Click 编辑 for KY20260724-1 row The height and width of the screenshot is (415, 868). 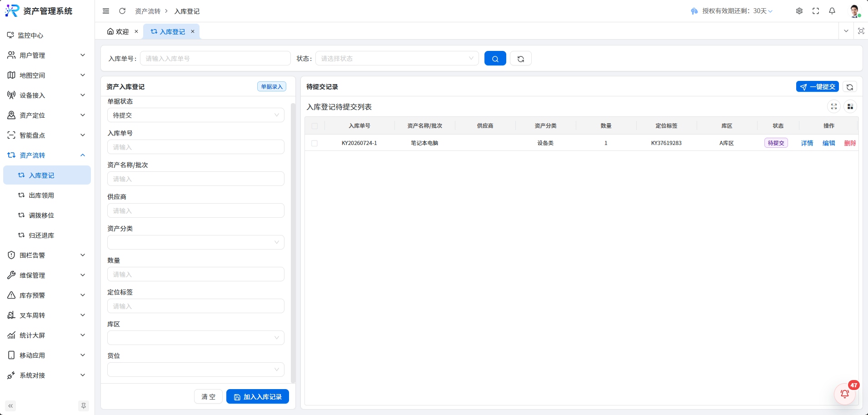(829, 143)
